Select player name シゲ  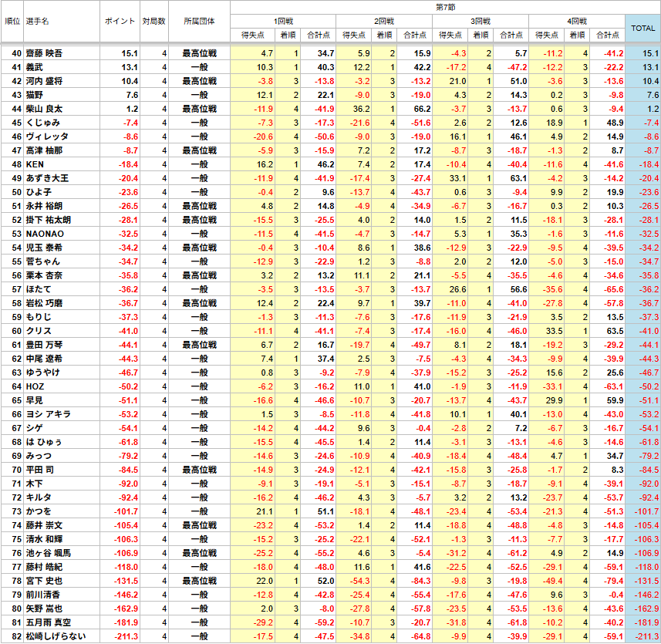tap(35, 429)
